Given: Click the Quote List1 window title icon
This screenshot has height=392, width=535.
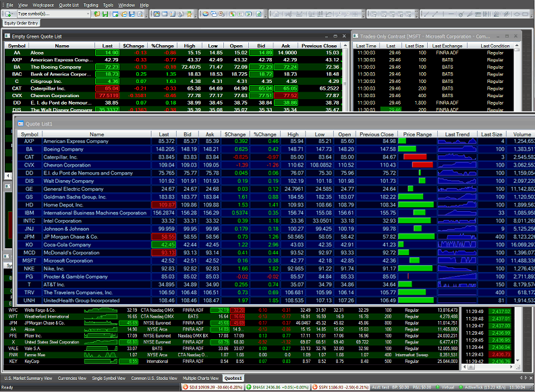Looking at the screenshot, I should (x=20, y=123).
